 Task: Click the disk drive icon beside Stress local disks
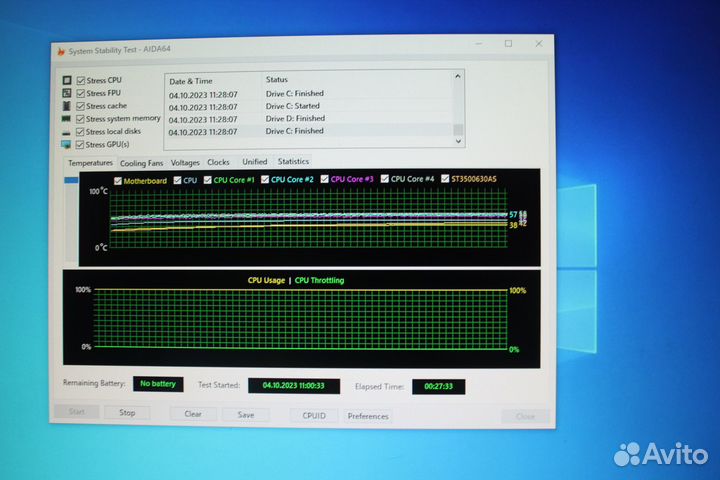(66, 133)
